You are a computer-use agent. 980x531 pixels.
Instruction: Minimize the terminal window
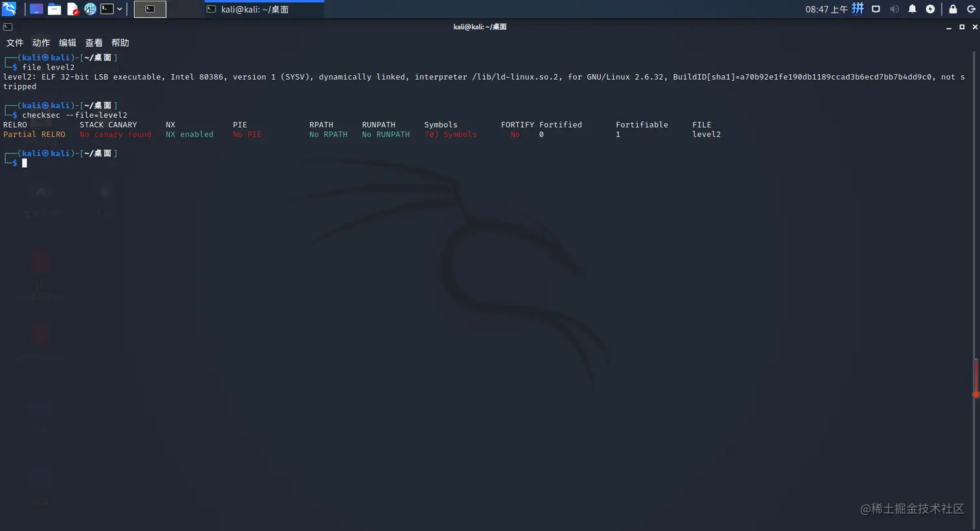[x=949, y=27]
